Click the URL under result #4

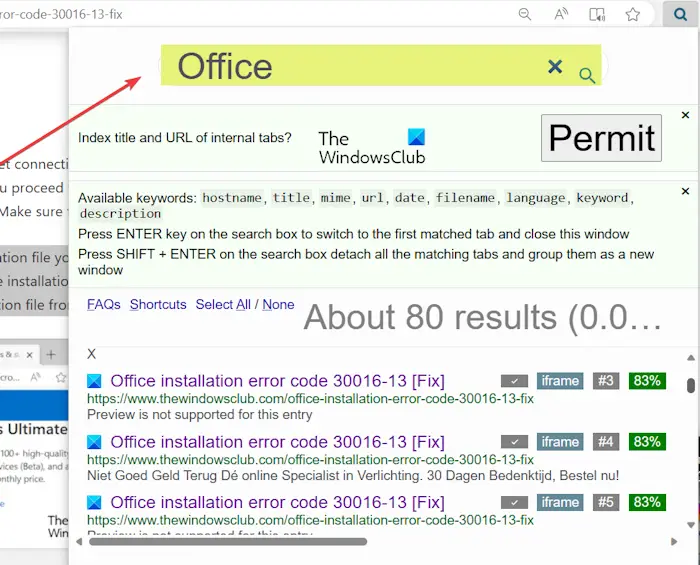310,460
